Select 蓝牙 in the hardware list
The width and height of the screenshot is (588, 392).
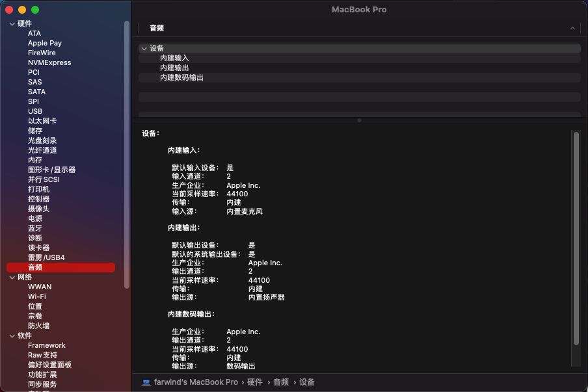click(35, 228)
